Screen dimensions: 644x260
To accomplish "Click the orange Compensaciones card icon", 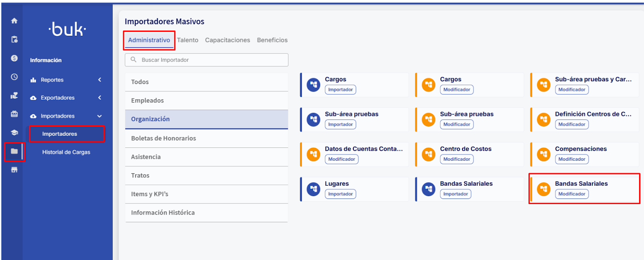I will (543, 154).
